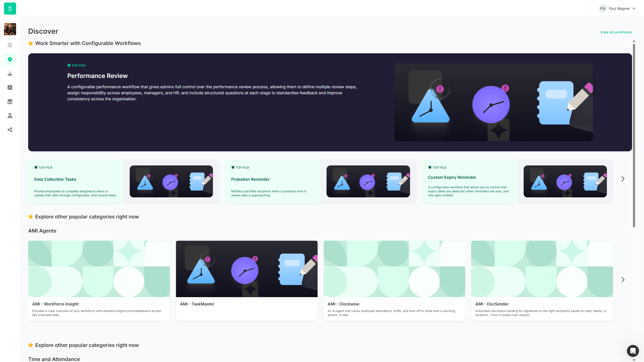This screenshot has width=644, height=362.
Task: Open the Custom Expiry Reminder card
Action: 517,182
